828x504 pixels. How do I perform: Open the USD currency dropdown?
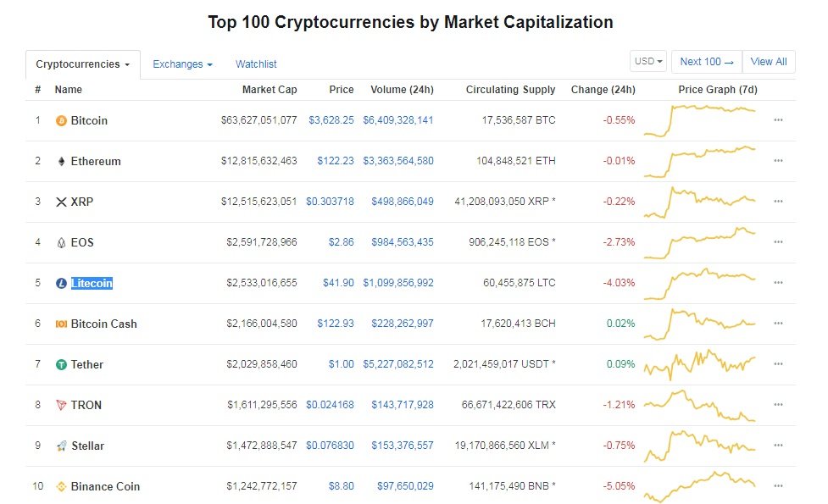(648, 61)
